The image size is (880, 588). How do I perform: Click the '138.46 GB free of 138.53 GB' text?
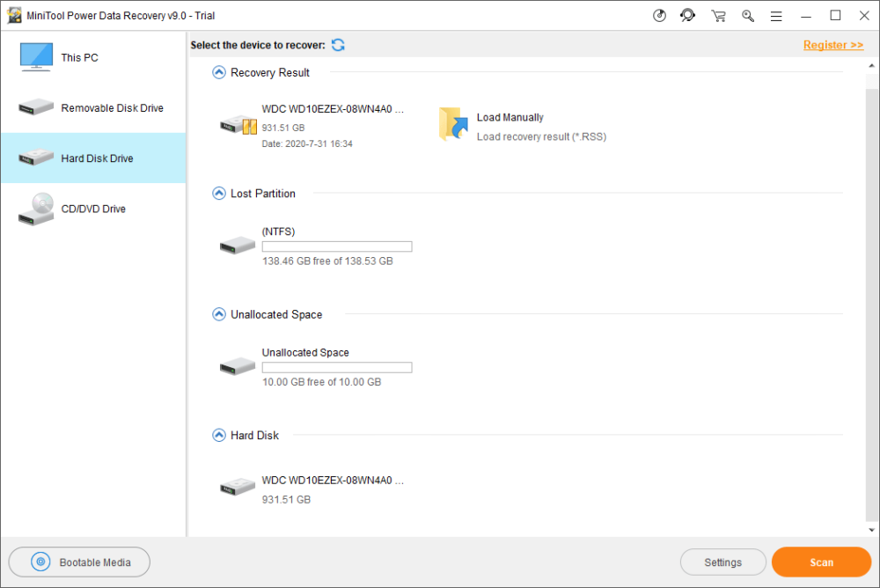[327, 261]
